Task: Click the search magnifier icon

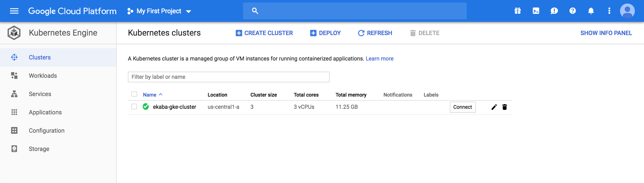Action: tap(255, 11)
